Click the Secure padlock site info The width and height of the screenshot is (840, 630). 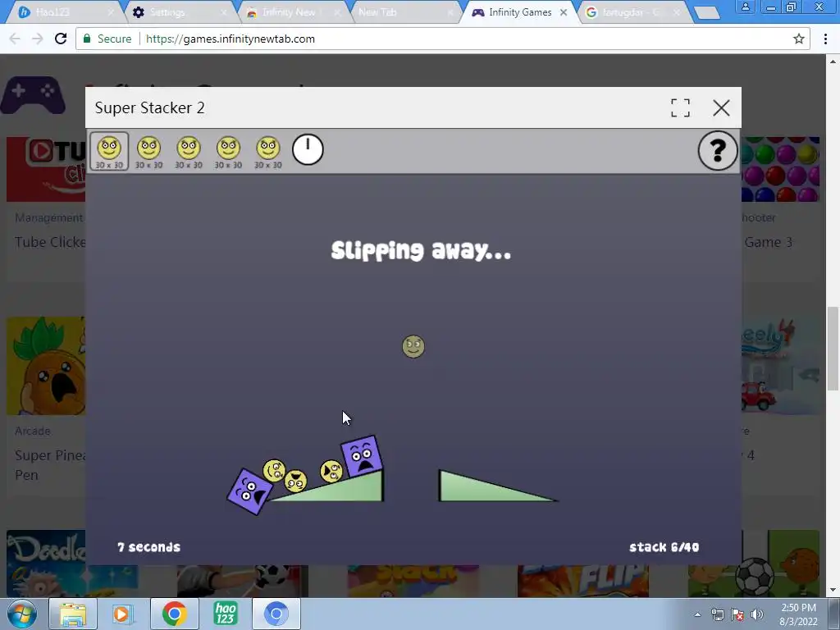tap(107, 39)
